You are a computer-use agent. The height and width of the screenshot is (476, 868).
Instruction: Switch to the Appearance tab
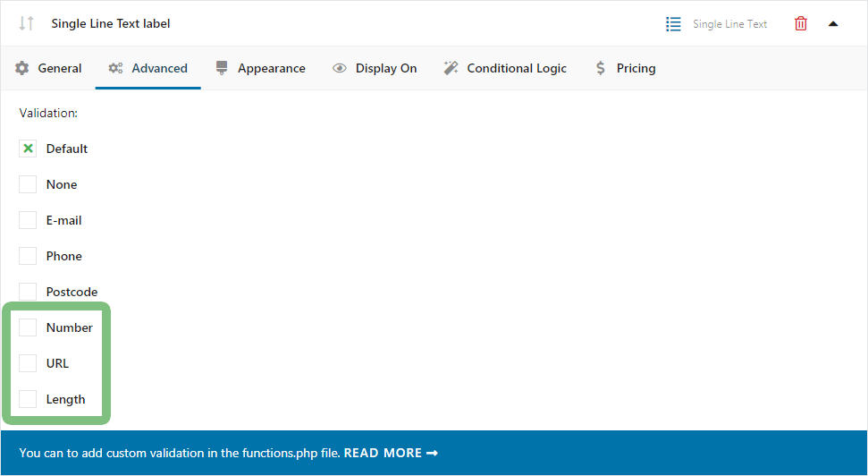pyautogui.click(x=271, y=68)
